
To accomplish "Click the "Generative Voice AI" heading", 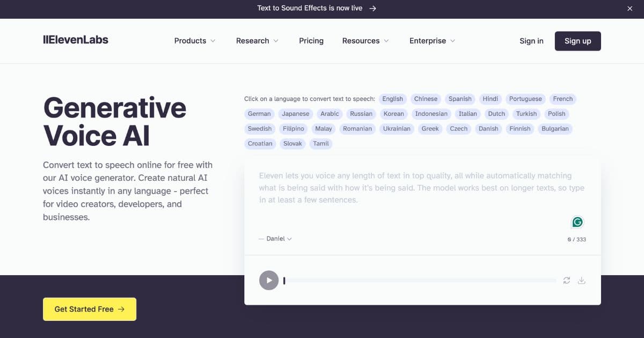I will (x=115, y=122).
